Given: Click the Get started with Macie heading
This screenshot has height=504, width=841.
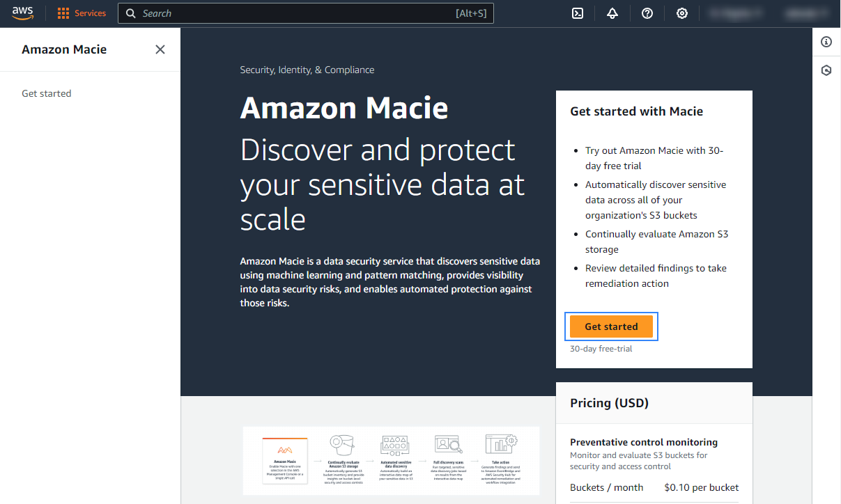Looking at the screenshot, I should [636, 111].
